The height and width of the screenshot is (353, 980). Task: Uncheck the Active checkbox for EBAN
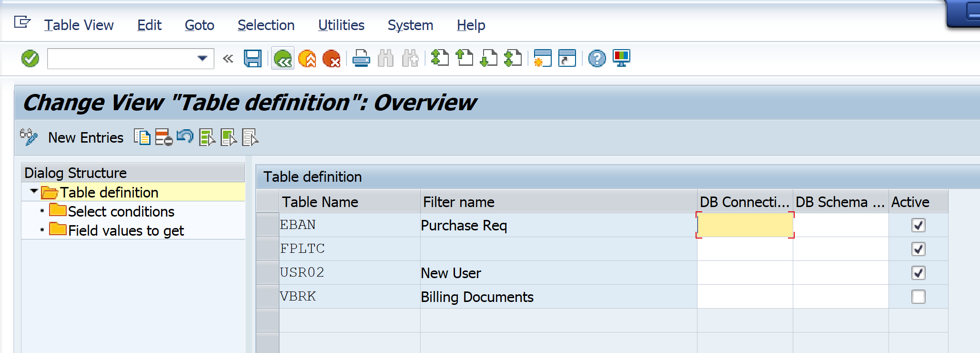click(x=918, y=225)
